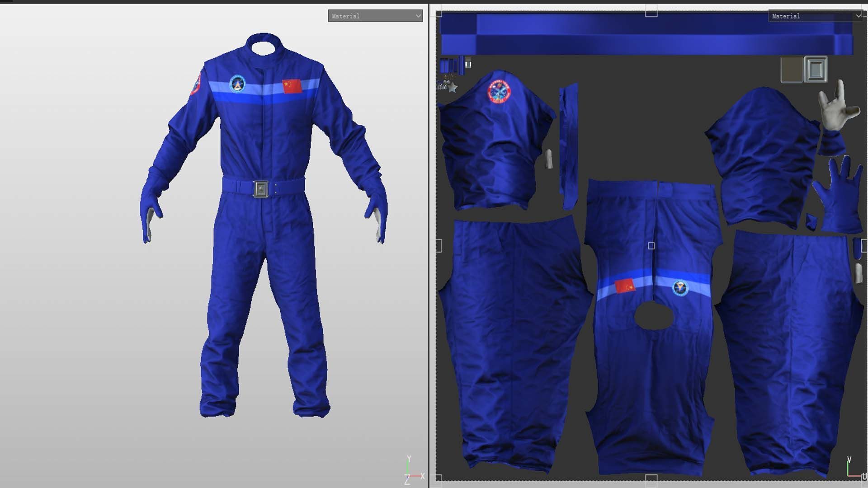The height and width of the screenshot is (488, 868).
Task: Click the bottom-left UV bounding box handle
Action: 439,478
